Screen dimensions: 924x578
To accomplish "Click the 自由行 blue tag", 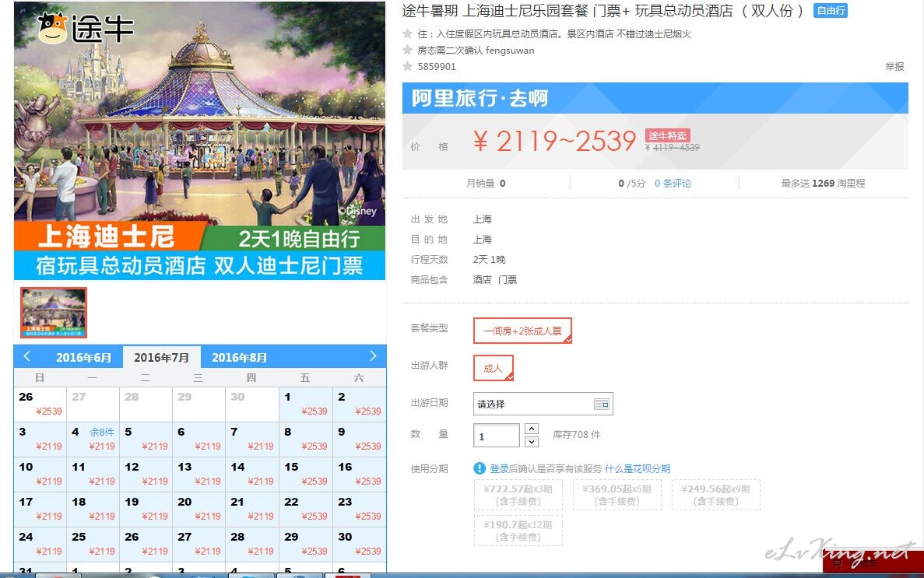I will [831, 11].
